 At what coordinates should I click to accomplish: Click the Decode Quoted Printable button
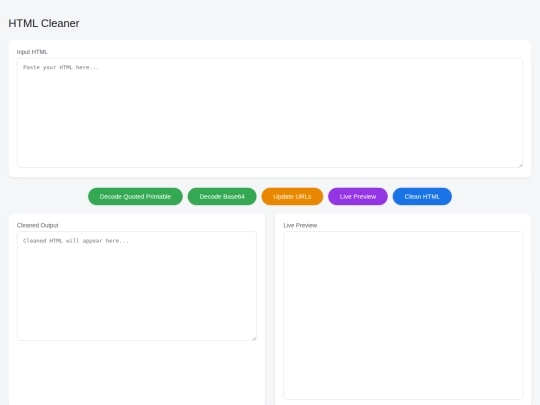[135, 196]
